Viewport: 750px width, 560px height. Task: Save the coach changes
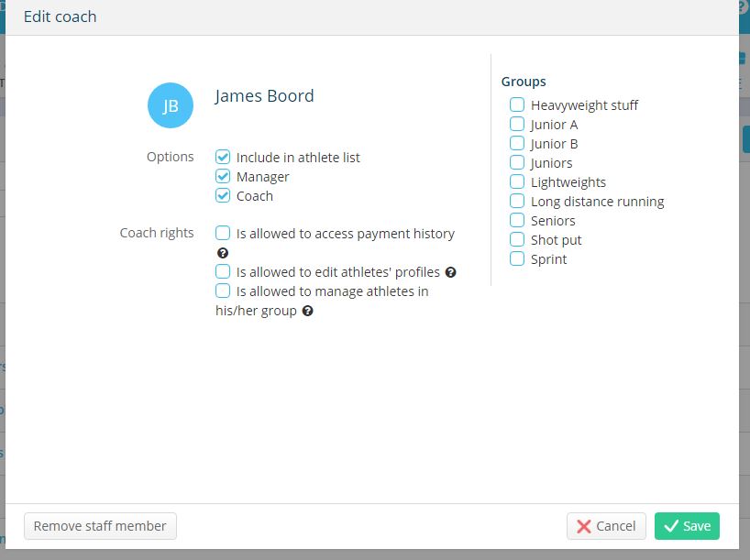pyautogui.click(x=687, y=526)
